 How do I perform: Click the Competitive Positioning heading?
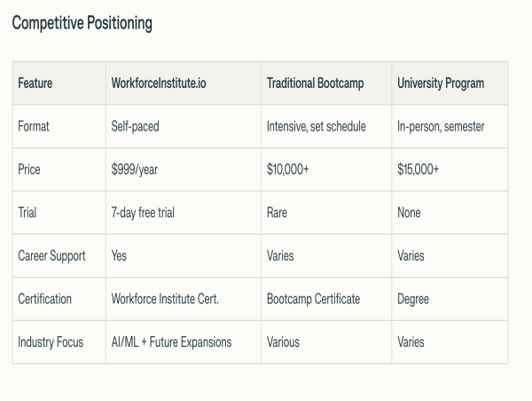[82, 23]
